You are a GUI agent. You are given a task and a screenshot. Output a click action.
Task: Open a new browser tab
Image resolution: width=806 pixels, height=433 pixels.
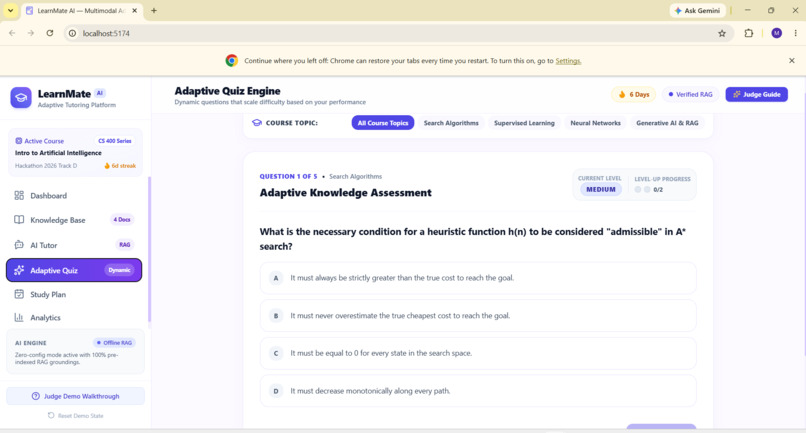[x=154, y=10]
